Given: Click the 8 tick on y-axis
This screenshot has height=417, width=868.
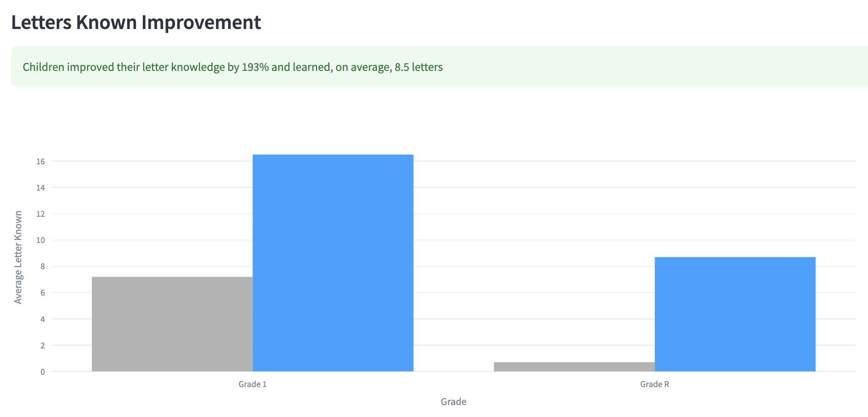Looking at the screenshot, I should tap(43, 266).
